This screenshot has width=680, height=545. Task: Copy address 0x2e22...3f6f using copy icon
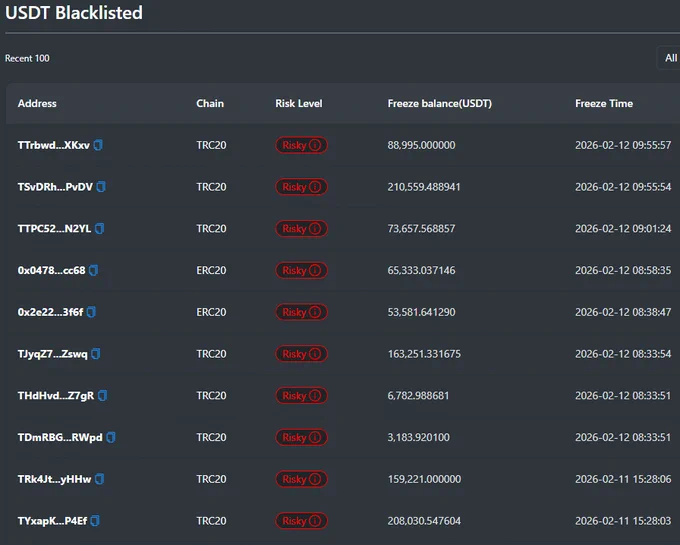click(91, 312)
